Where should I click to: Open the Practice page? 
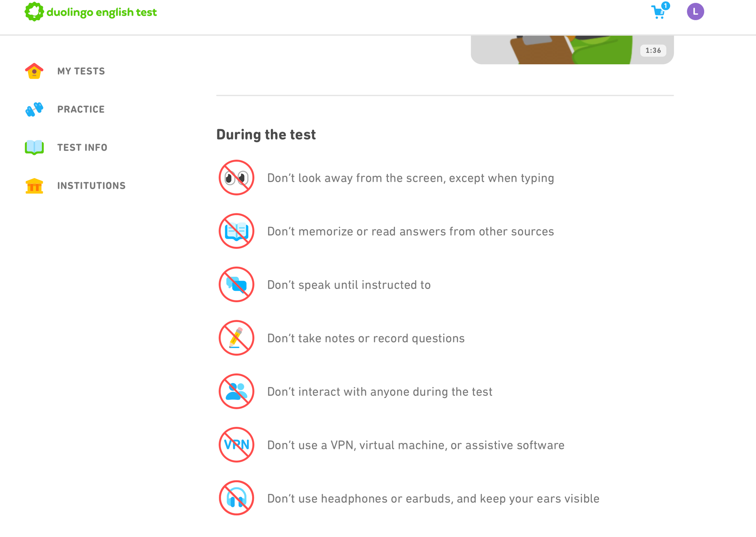click(81, 109)
